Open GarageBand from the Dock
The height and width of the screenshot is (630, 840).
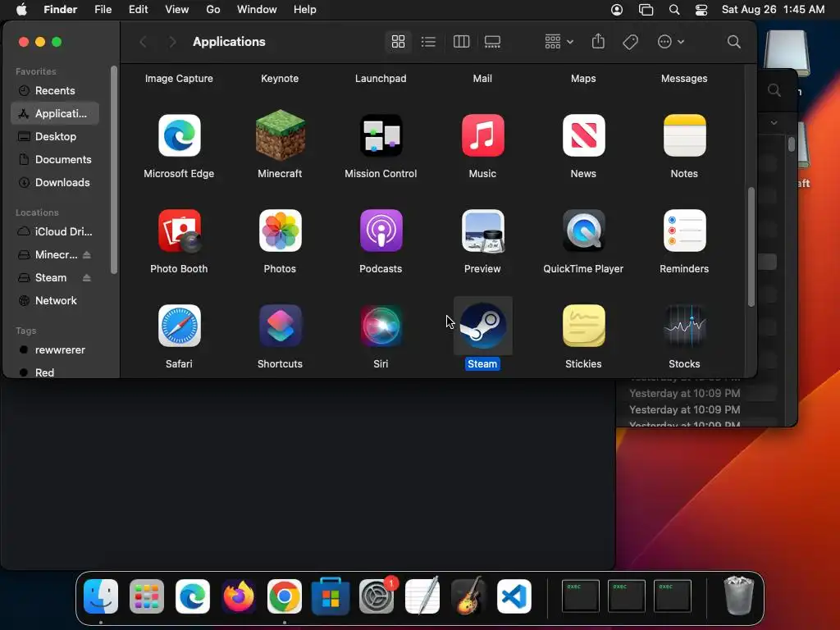click(x=468, y=596)
